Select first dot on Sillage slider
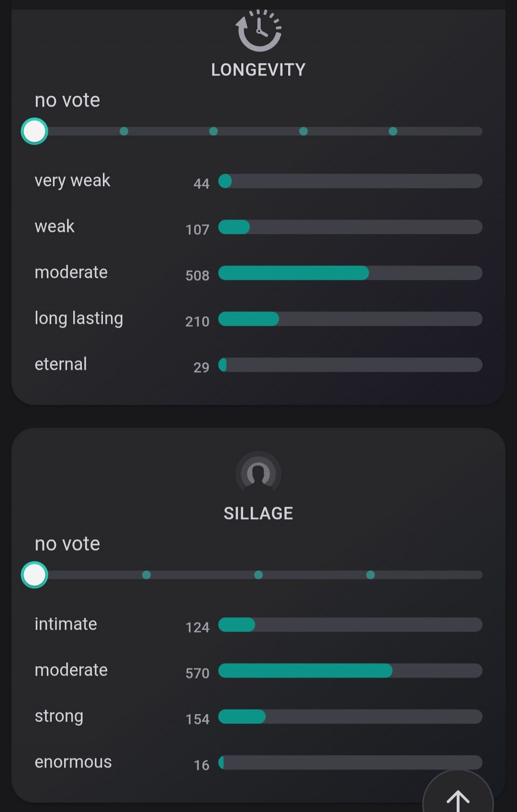517x812 pixels. point(146,575)
